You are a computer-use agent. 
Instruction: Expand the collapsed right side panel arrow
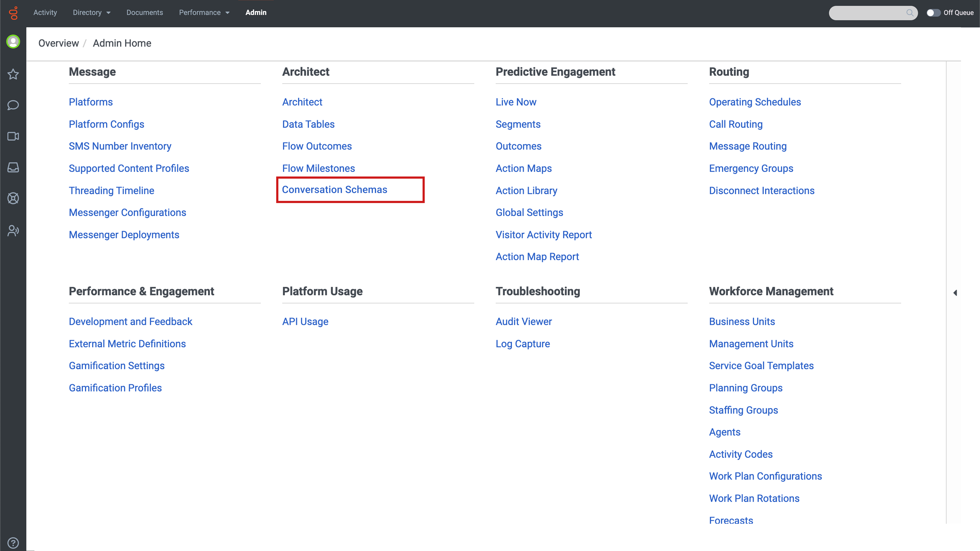coord(955,293)
